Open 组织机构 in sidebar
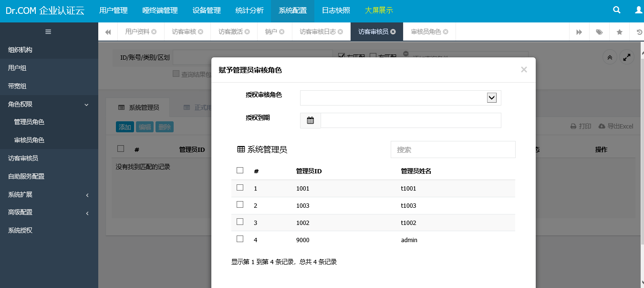 [x=49, y=50]
